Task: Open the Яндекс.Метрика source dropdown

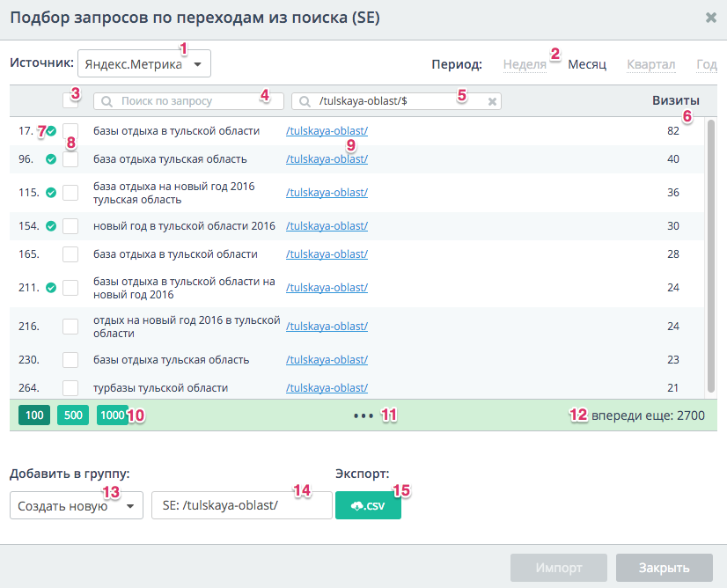Action: coord(144,63)
